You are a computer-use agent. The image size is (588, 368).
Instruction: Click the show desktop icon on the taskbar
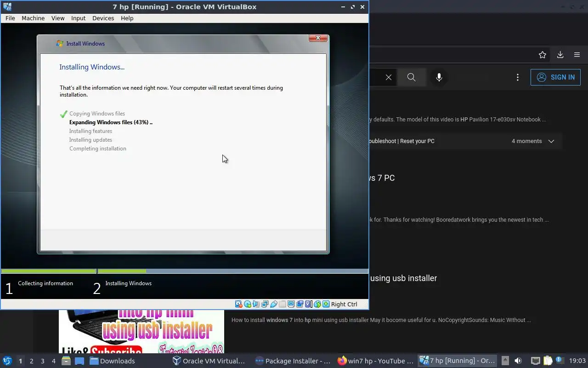79,361
